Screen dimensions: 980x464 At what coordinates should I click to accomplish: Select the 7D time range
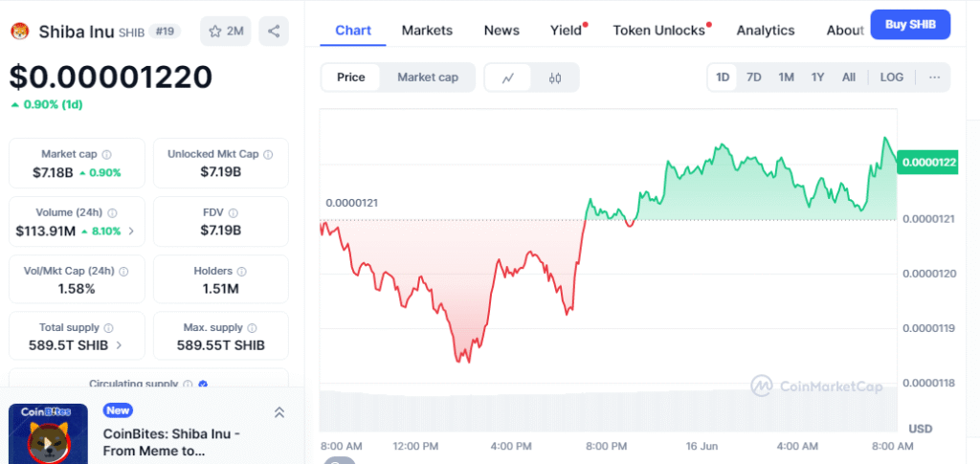point(754,77)
